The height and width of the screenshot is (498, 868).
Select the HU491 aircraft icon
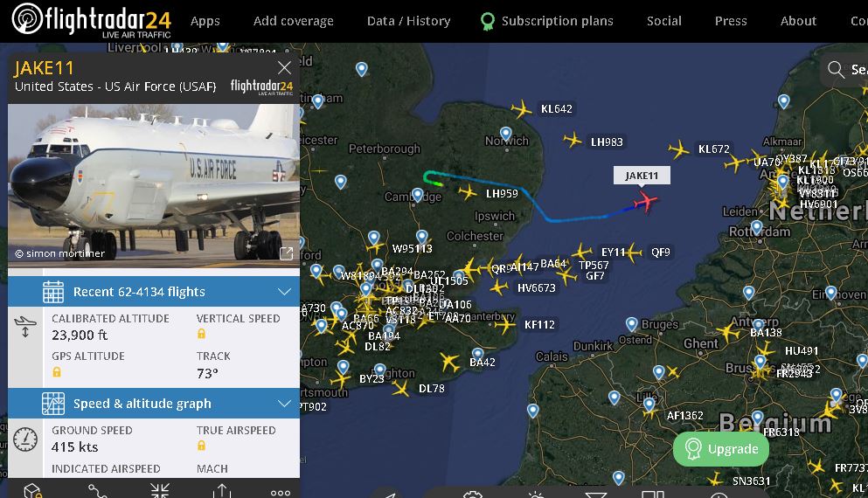tap(766, 349)
